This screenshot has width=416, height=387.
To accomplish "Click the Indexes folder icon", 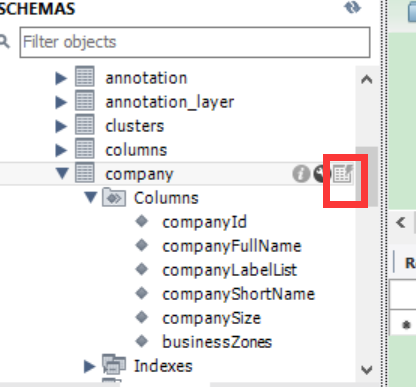I will 114,364.
